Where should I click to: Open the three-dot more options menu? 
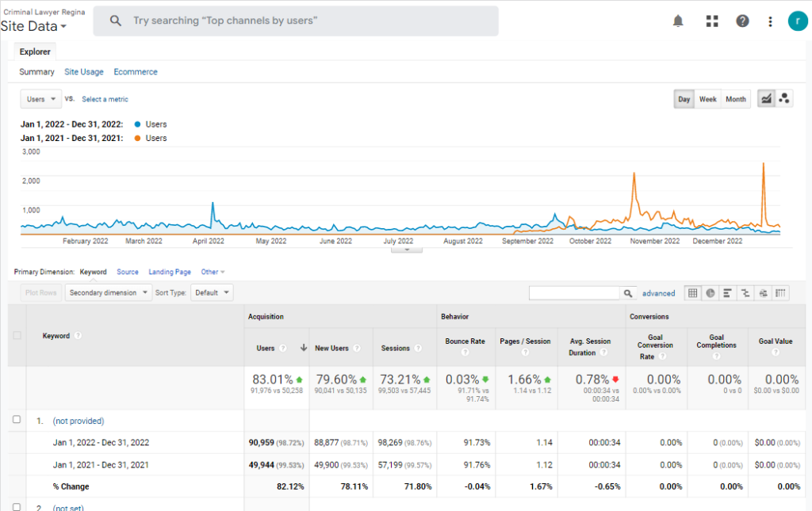pos(770,21)
